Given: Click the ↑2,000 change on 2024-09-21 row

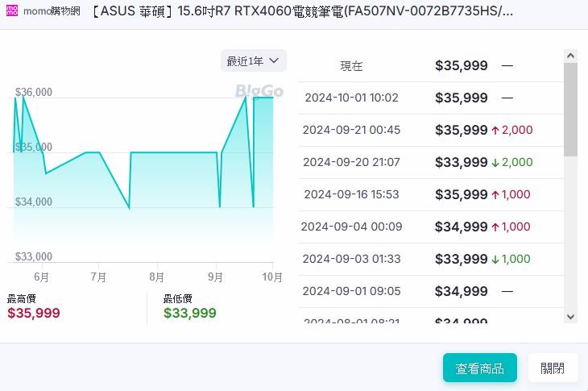Looking at the screenshot, I should tap(511, 131).
